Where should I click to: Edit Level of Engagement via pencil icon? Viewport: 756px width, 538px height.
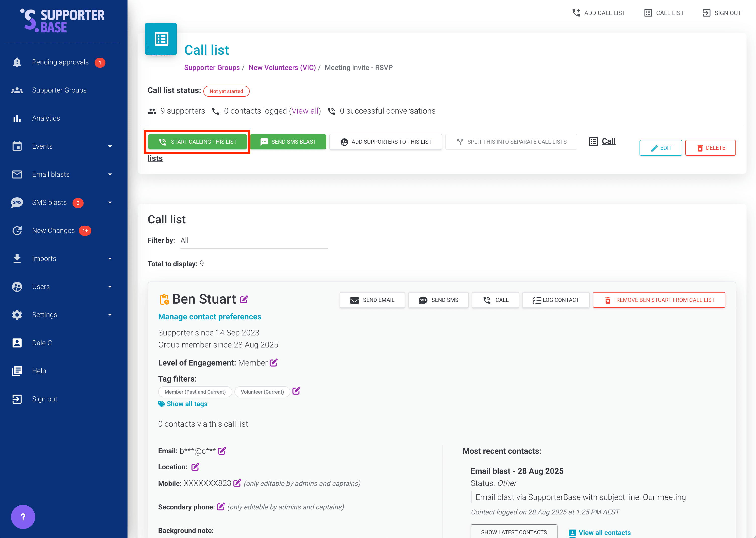274,363
